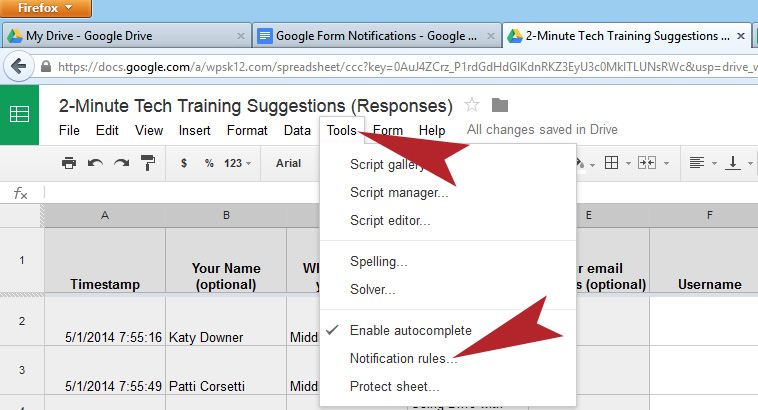Open the Data menu
Image resolution: width=758 pixels, height=410 pixels.
point(297,131)
